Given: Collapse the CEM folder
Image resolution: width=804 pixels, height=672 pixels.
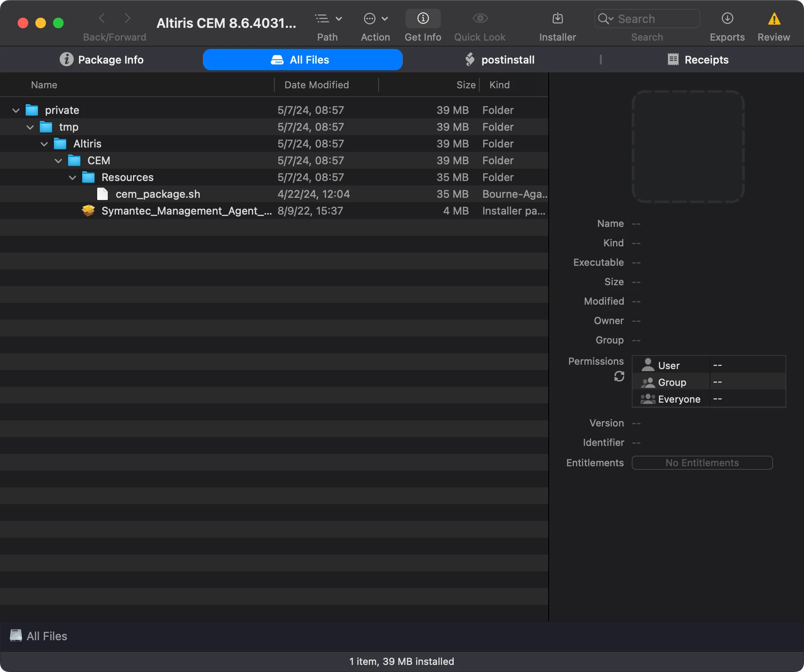Looking at the screenshot, I should pyautogui.click(x=58, y=161).
